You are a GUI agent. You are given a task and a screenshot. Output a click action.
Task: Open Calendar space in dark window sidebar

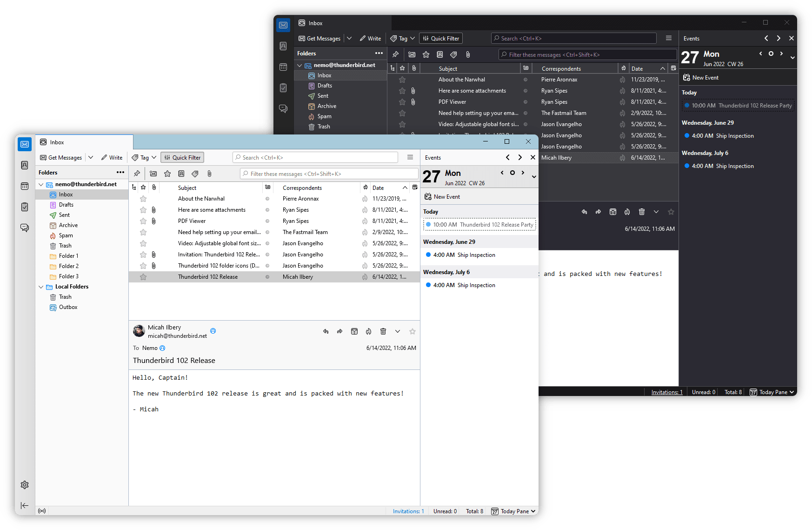coord(283,67)
